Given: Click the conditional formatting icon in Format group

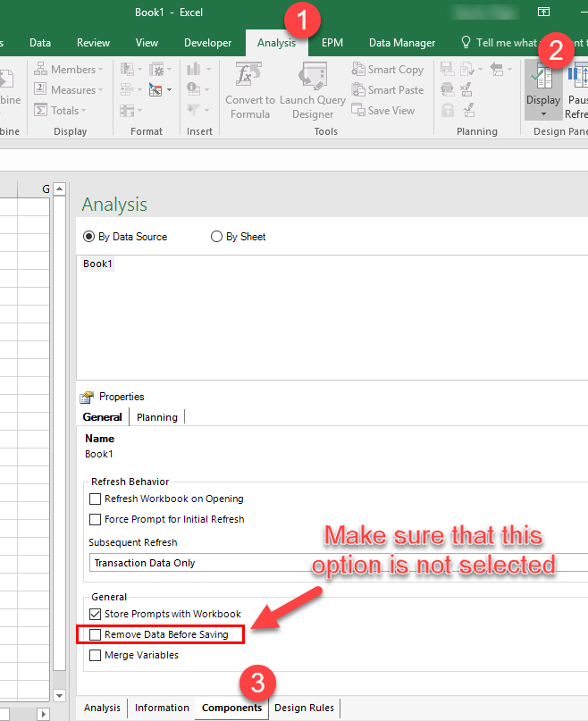Looking at the screenshot, I should pos(127,69).
